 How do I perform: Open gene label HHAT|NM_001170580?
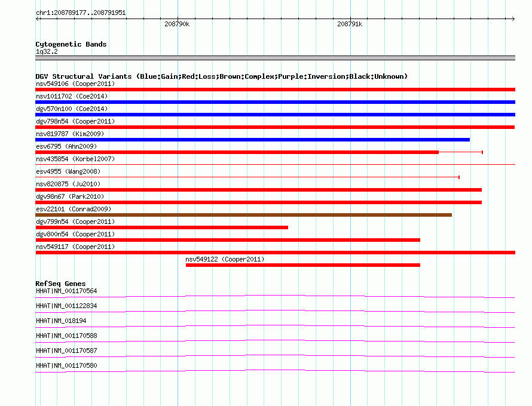66,365
